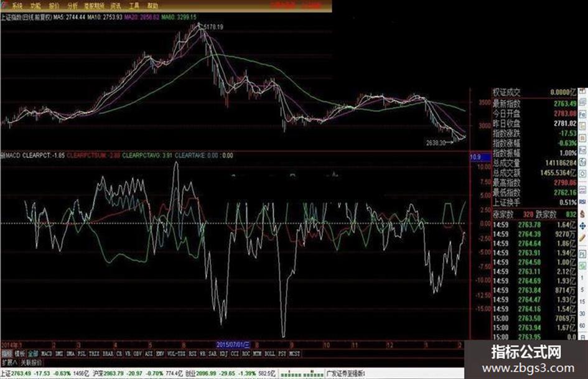Select the 指标 tab
Viewport: 588px width, 379px height.
pyautogui.click(x=7, y=353)
